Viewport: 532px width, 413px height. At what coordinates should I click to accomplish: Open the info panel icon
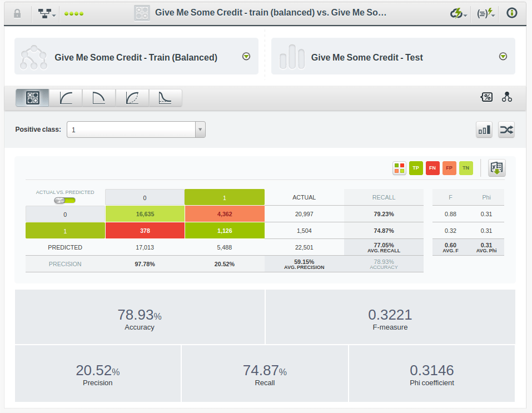511,13
